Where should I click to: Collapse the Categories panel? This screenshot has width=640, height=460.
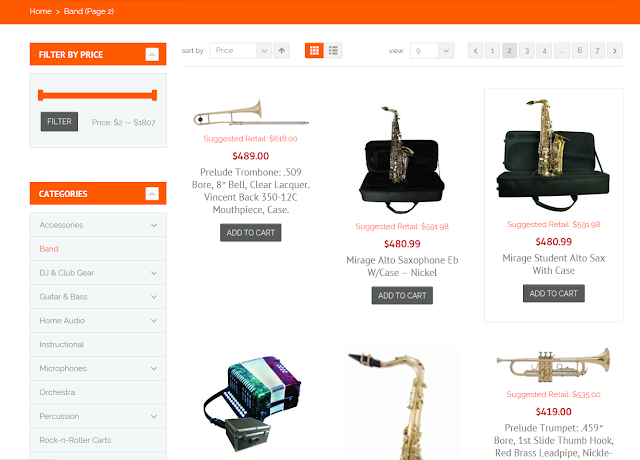152,193
